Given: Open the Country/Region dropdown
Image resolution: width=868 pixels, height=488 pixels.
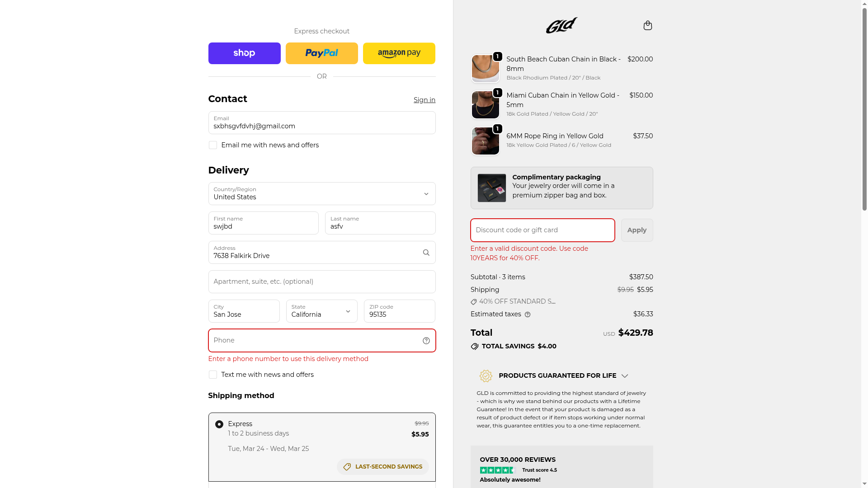Looking at the screenshot, I should click(321, 194).
